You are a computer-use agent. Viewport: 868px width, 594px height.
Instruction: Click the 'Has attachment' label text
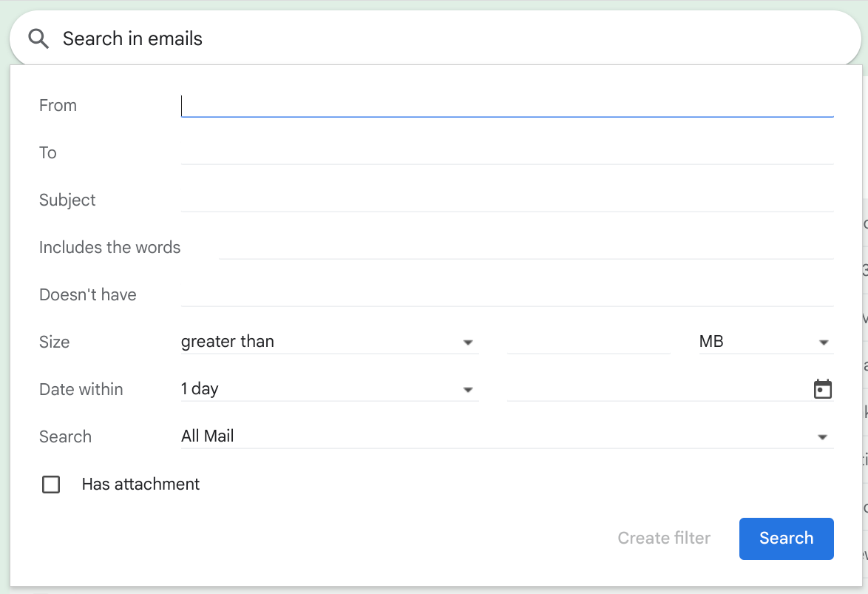(x=140, y=485)
